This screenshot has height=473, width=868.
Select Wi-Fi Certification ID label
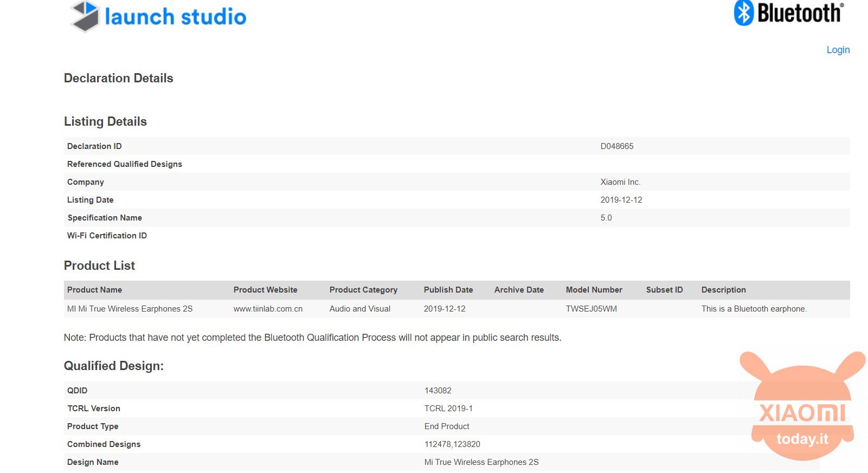click(107, 236)
